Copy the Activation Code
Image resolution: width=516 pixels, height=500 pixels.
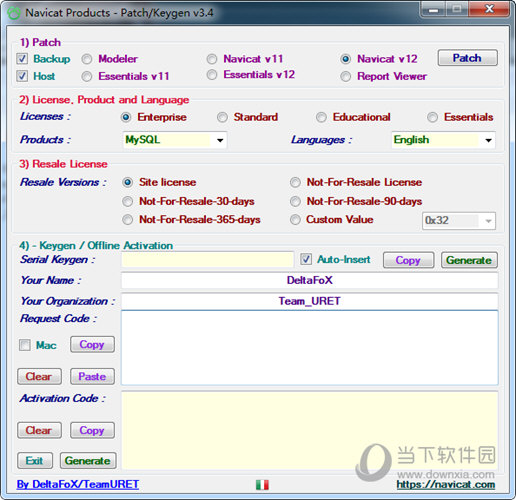(x=92, y=430)
